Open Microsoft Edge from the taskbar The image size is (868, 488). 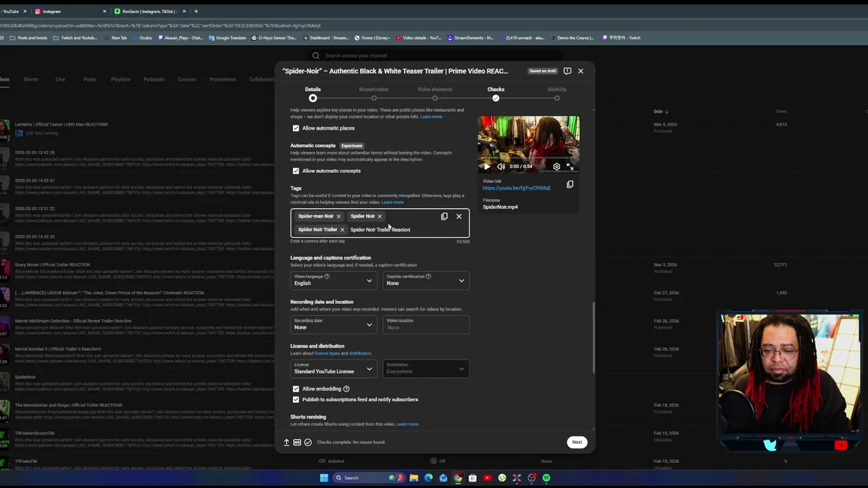tap(429, 478)
